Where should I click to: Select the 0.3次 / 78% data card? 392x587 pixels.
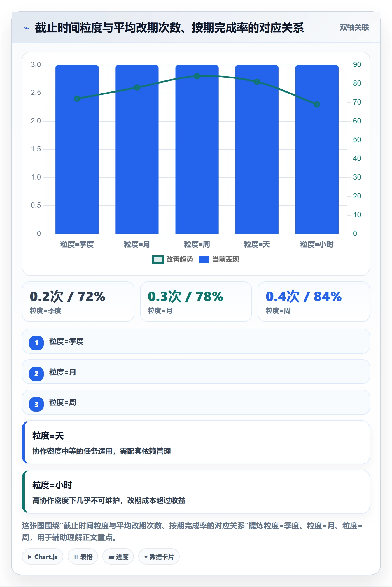(x=196, y=302)
